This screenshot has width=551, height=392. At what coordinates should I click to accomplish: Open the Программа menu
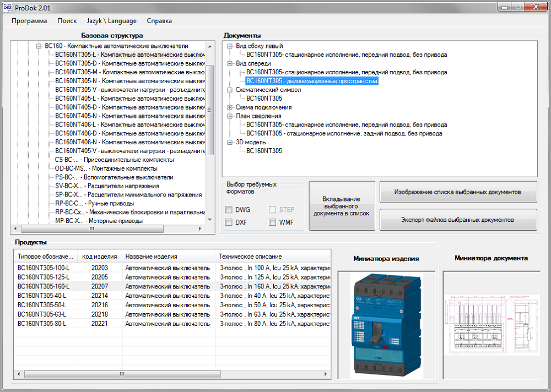(x=29, y=21)
